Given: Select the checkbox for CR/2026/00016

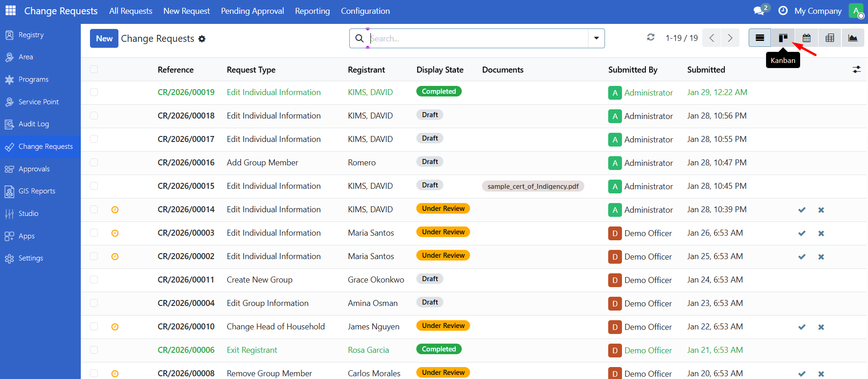Looking at the screenshot, I should [x=94, y=163].
